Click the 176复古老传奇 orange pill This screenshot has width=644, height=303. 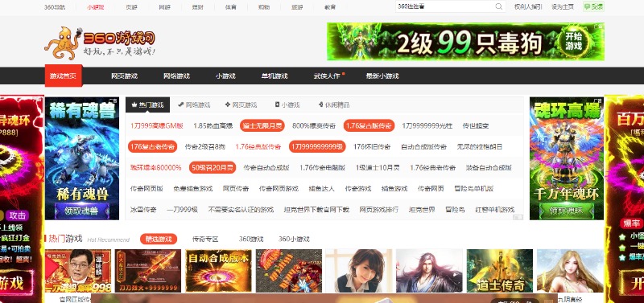[152, 147]
